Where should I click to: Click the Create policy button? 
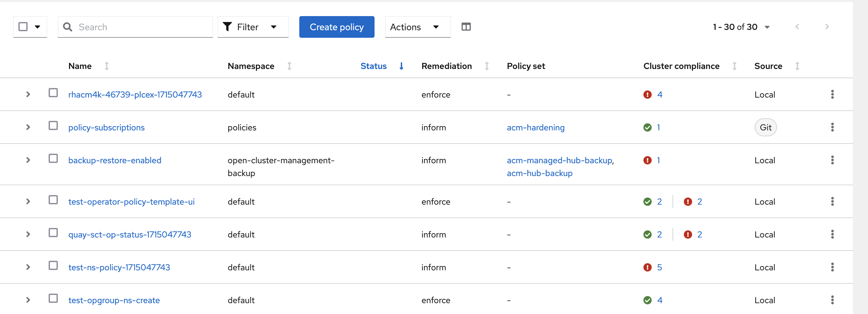point(336,27)
